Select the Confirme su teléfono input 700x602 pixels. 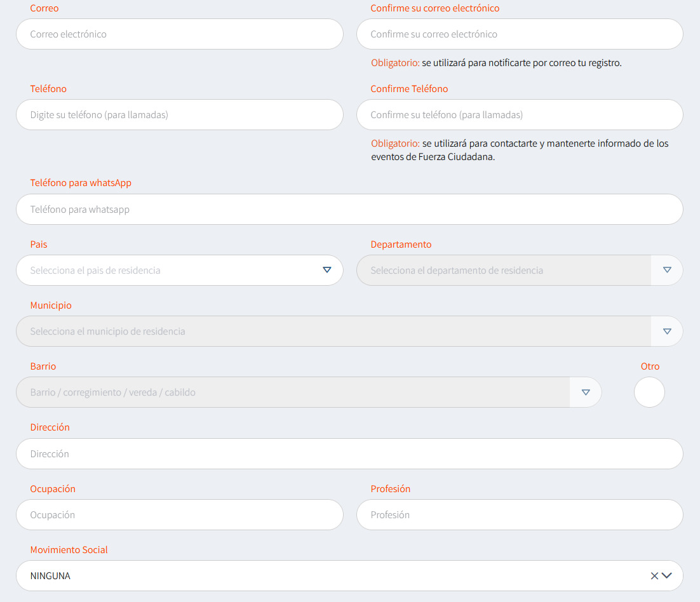click(x=520, y=115)
